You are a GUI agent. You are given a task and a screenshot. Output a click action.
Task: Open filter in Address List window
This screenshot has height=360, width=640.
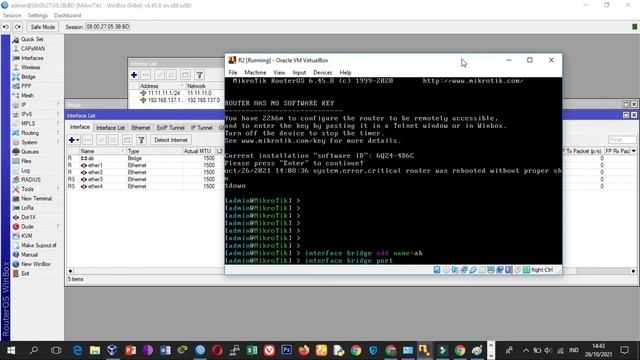pyautogui.click(x=199, y=75)
